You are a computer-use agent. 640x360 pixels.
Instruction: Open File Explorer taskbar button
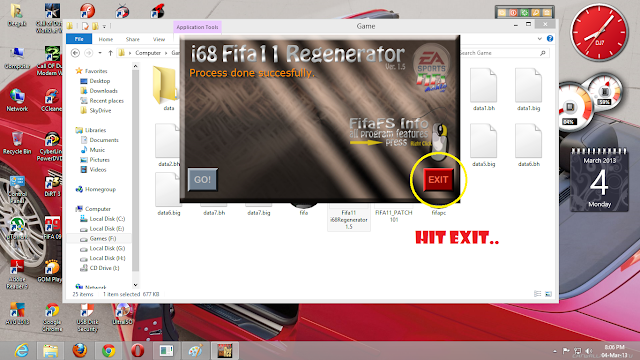click(x=51, y=351)
